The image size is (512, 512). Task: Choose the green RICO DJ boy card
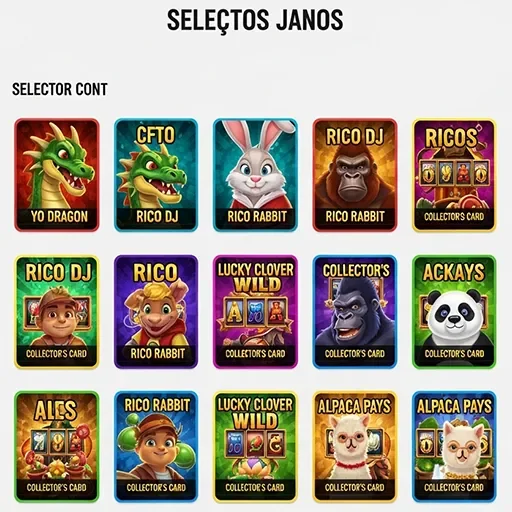point(57,312)
